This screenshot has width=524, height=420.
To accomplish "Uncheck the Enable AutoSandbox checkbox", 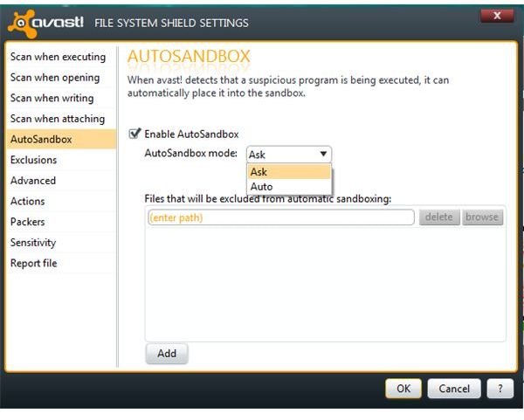I will tap(134, 134).
